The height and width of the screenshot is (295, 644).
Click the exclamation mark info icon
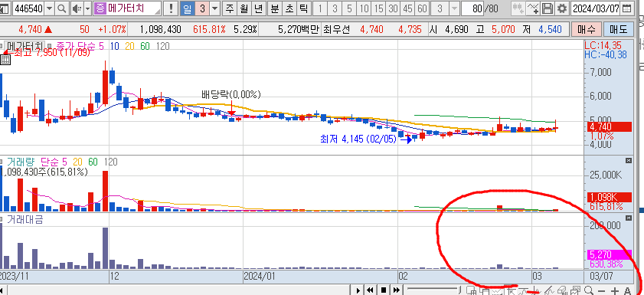(171, 8)
